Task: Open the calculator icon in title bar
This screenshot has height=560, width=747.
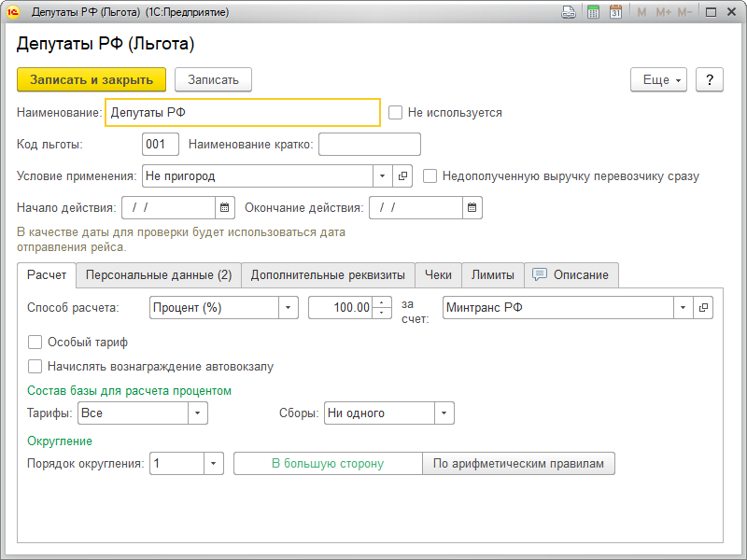Action: (x=592, y=13)
